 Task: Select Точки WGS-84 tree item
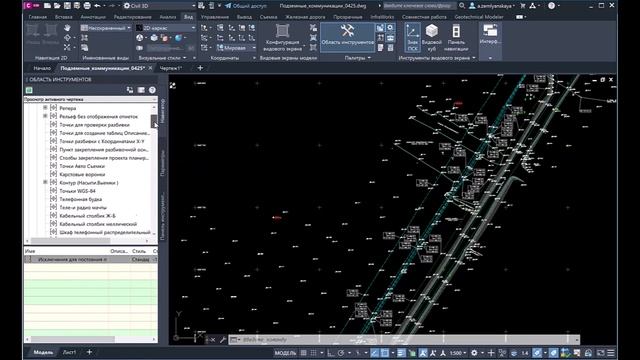coord(77,191)
